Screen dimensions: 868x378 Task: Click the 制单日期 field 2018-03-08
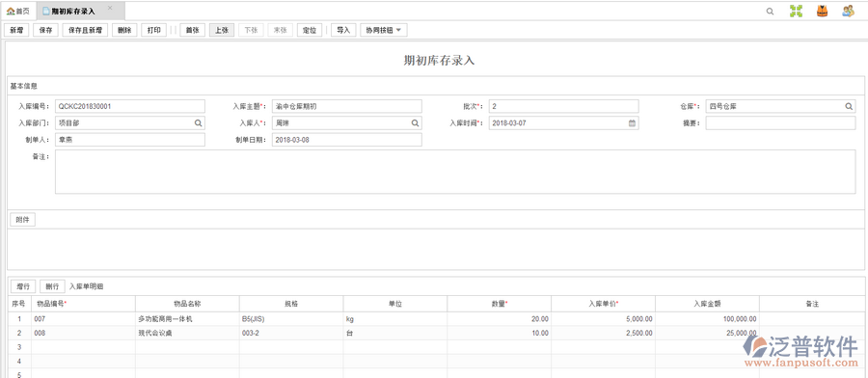(347, 140)
